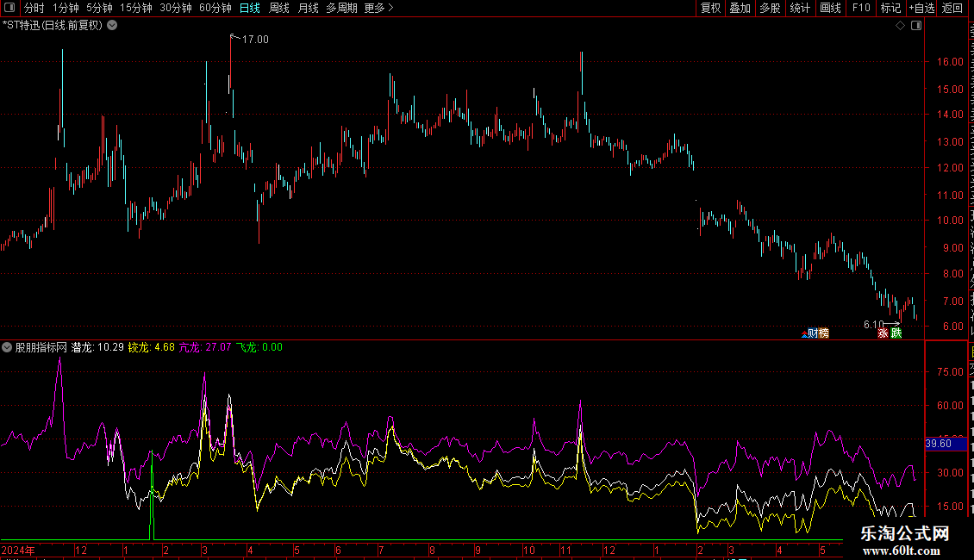Click the red-blue arrow icon beside 财榜

coord(804,334)
